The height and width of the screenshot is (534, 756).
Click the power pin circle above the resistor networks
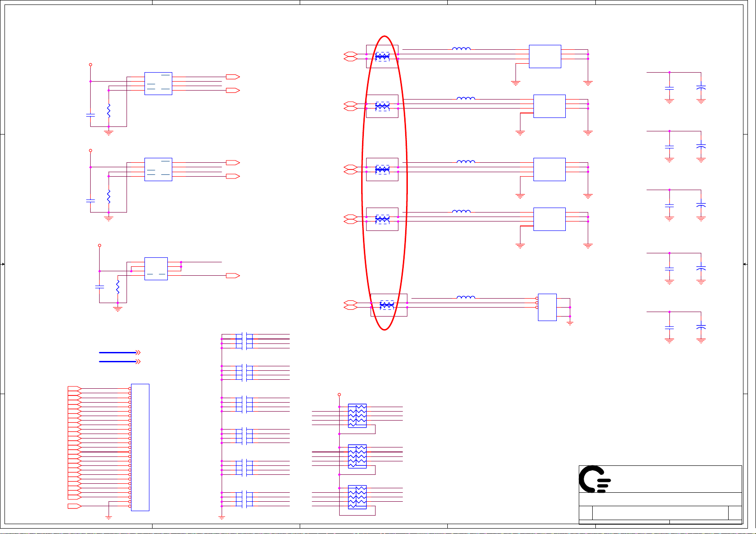pyautogui.click(x=339, y=395)
